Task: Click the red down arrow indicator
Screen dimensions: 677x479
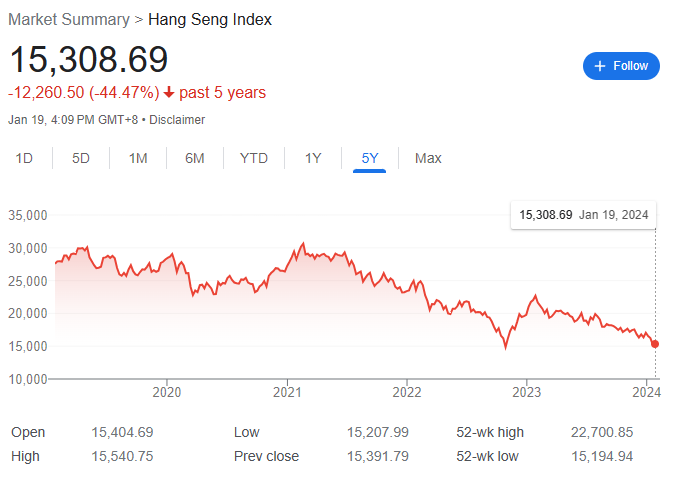Action: [169, 93]
